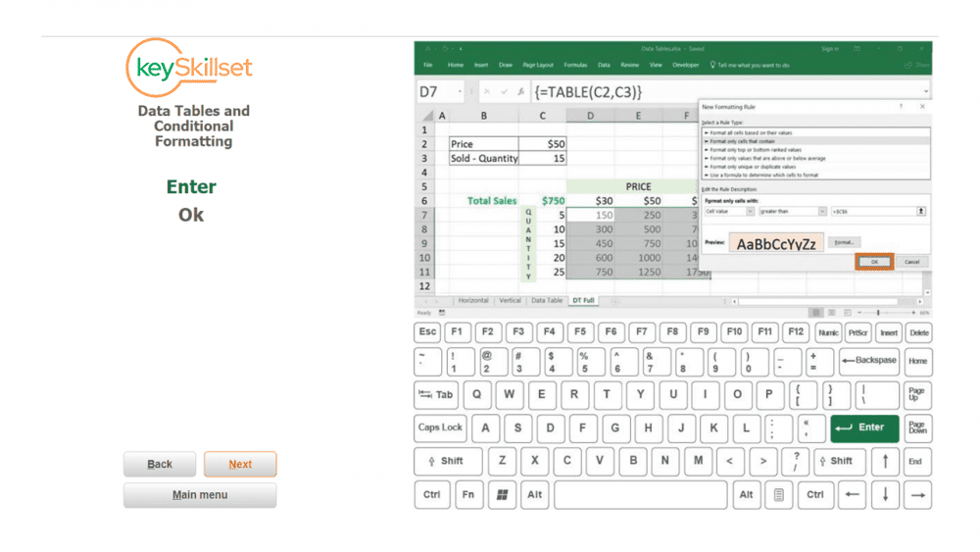Click the Select All corner triangle
This screenshot has height=552, width=980.
click(428, 116)
